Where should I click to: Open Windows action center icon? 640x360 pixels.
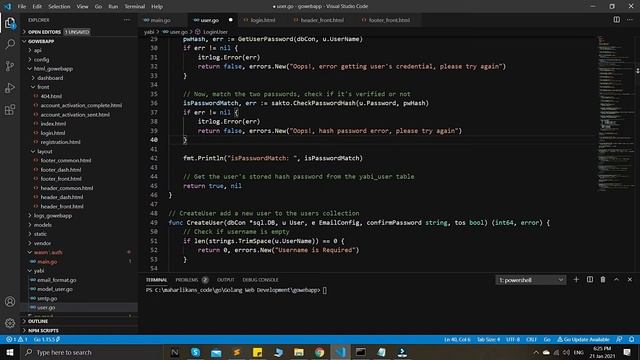pyautogui.click(x=627, y=352)
